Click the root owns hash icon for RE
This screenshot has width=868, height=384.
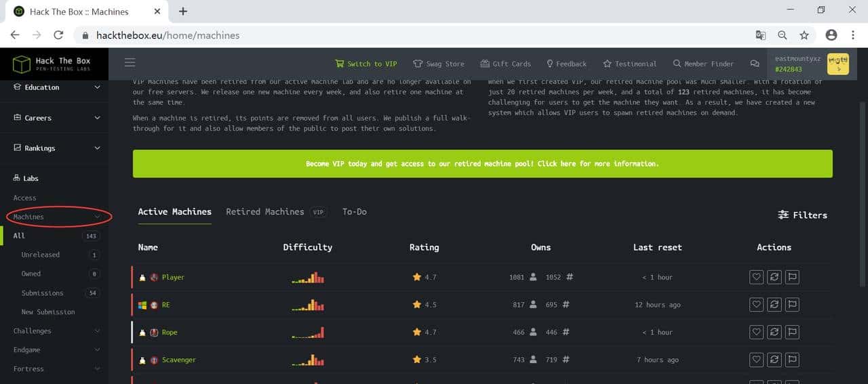(x=566, y=305)
